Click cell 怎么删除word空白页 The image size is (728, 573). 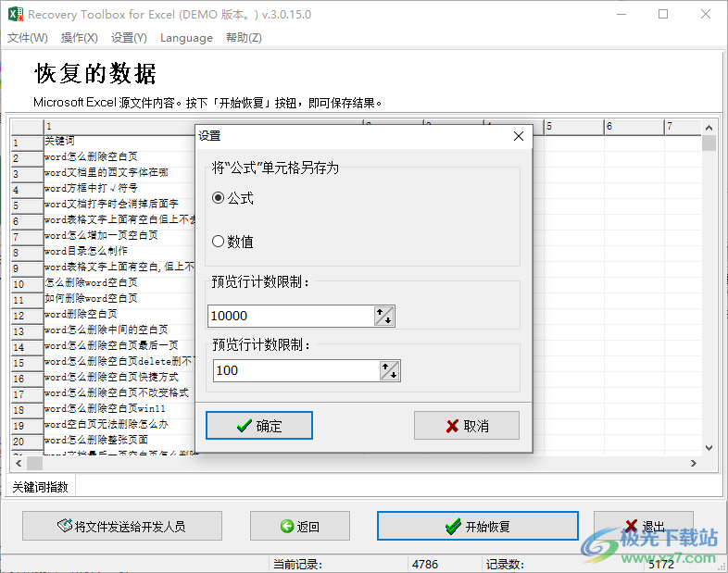[91, 282]
